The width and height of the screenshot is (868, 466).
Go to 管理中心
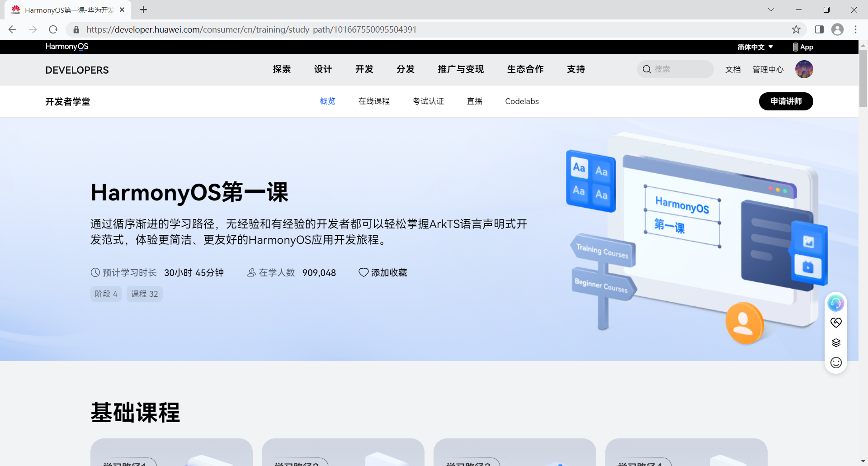click(768, 69)
